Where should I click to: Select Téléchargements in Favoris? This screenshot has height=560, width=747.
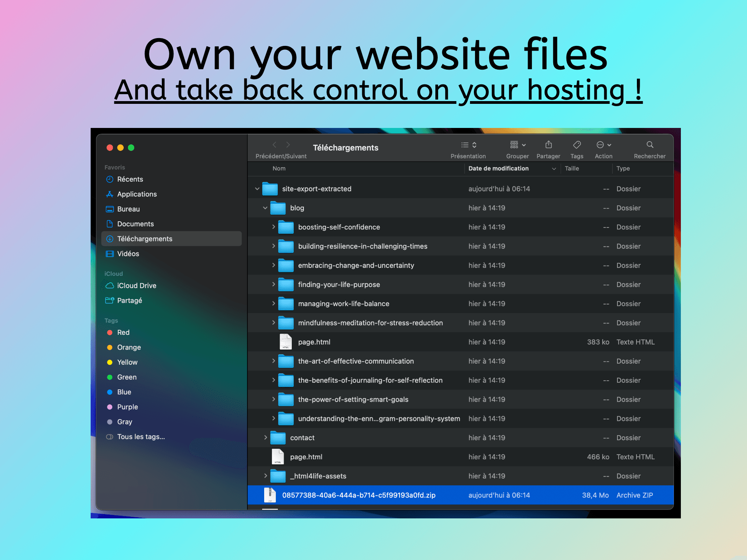pos(145,238)
